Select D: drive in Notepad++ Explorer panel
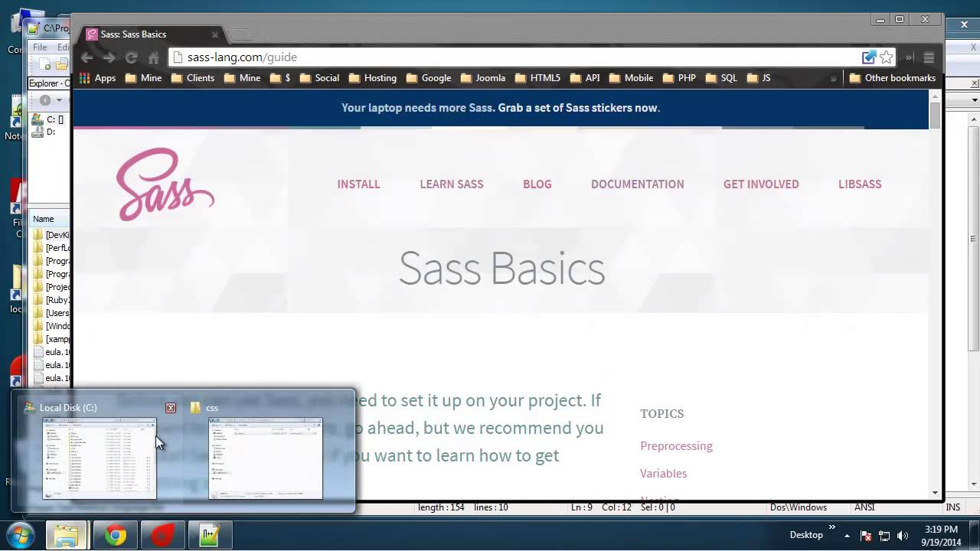This screenshot has height=551, width=980. click(x=44, y=132)
